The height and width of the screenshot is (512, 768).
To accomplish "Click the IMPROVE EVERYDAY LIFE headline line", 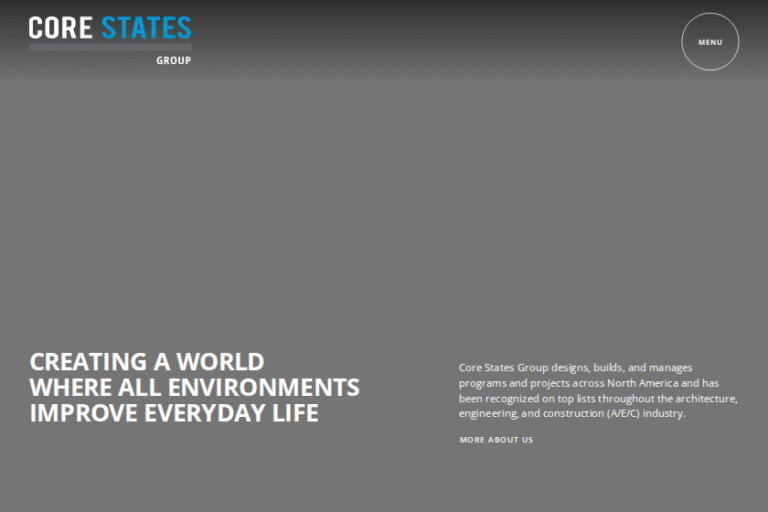I will [x=174, y=413].
